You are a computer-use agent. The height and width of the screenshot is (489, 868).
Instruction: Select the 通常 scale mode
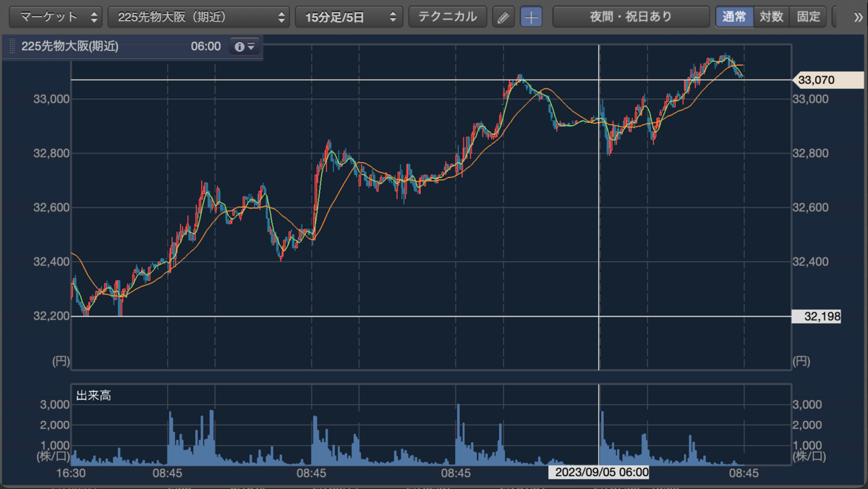click(x=734, y=17)
